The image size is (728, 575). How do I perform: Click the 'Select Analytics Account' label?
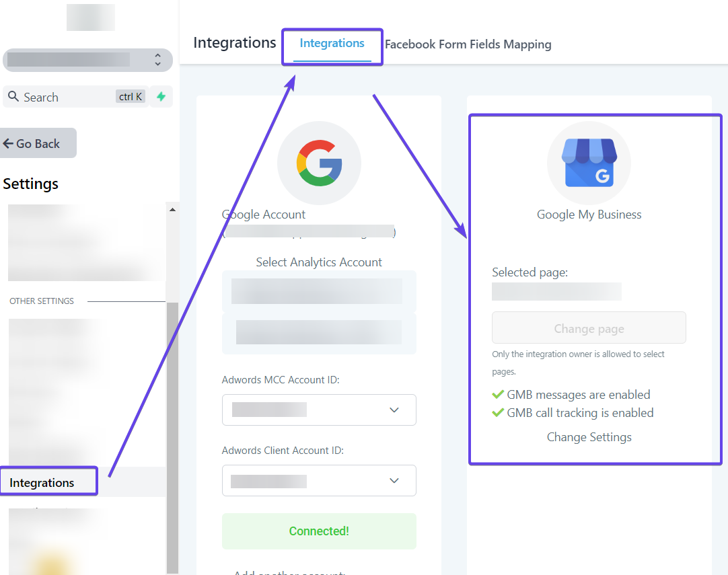[319, 262]
